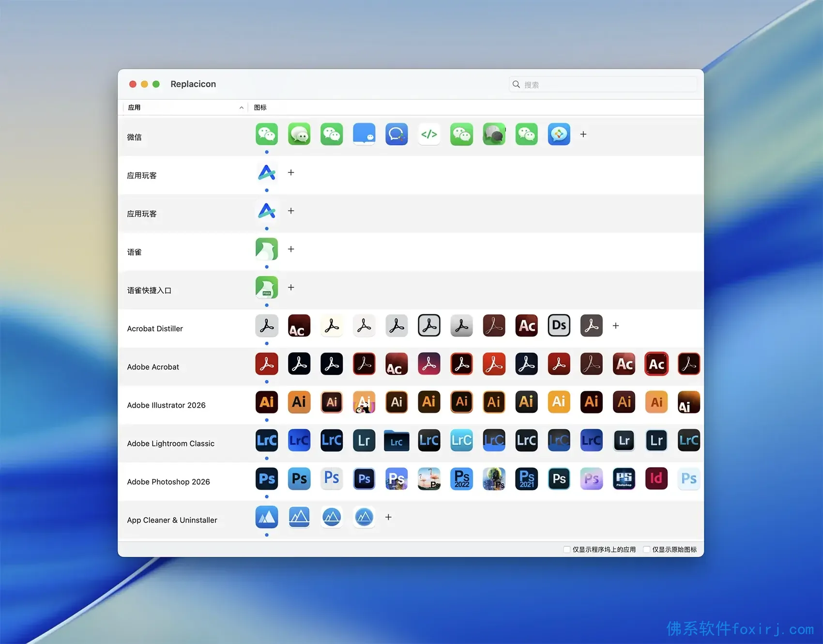
Task: Click the sort arrow on the 应用 column
Action: tap(241, 107)
